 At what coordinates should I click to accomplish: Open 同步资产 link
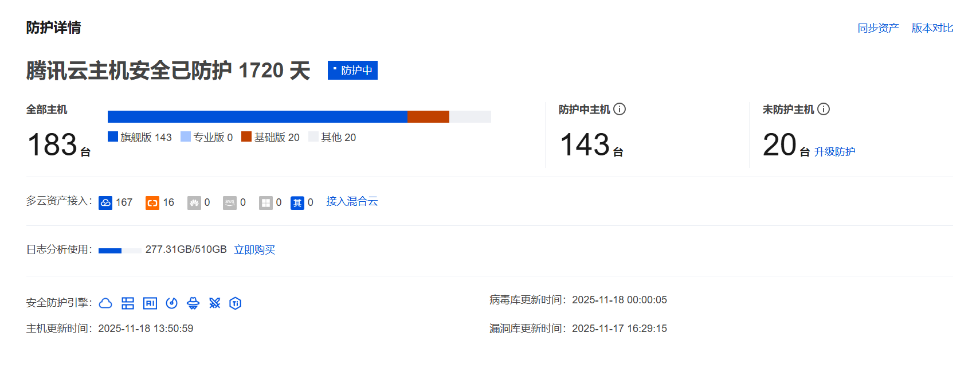pyautogui.click(x=878, y=28)
